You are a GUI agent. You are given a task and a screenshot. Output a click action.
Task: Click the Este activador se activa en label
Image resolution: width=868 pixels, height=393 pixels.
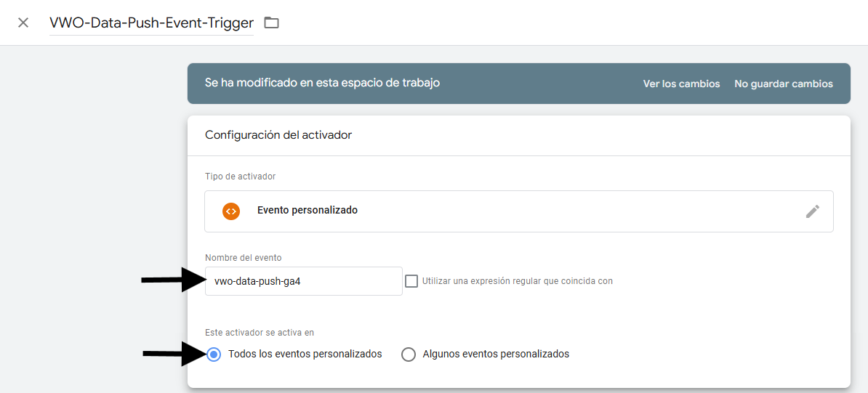[x=259, y=333]
